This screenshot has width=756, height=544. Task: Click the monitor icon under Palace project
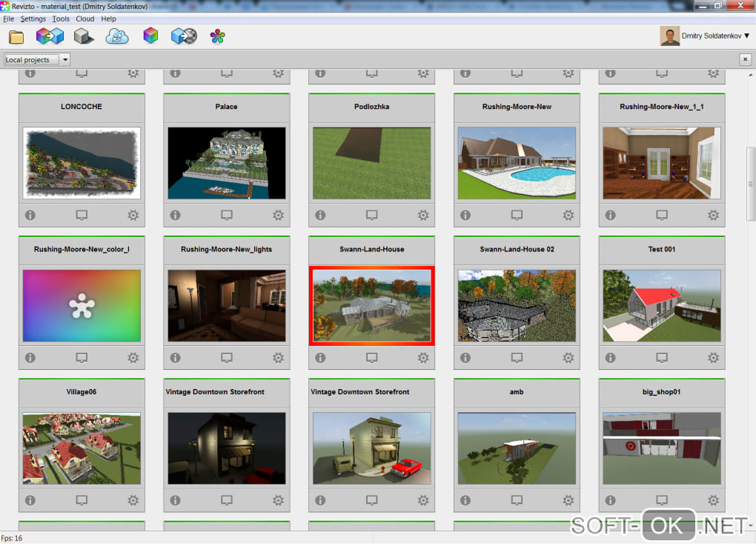227,215
